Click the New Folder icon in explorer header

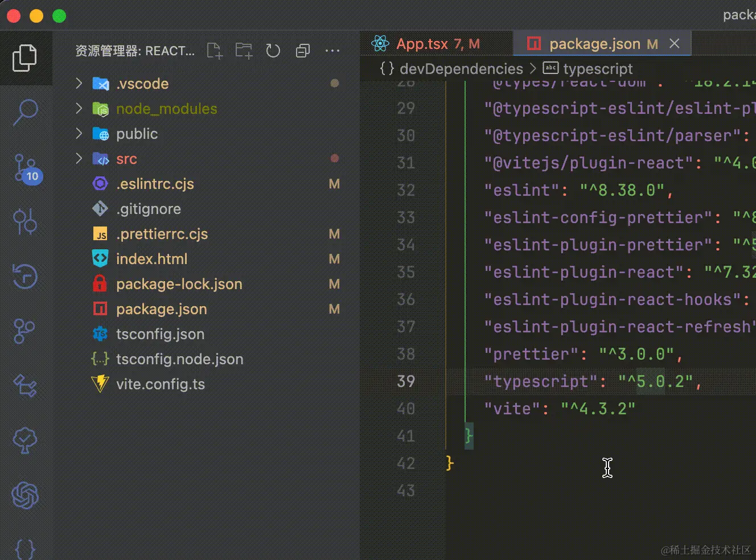click(244, 51)
